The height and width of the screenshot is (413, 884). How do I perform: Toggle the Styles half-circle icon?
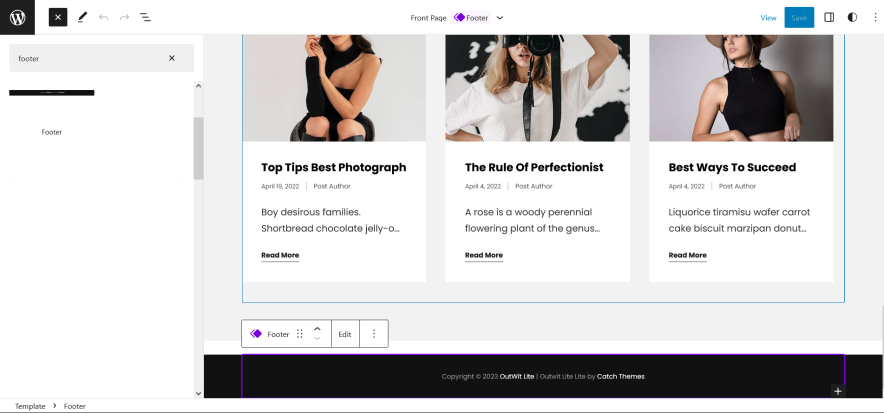852,17
